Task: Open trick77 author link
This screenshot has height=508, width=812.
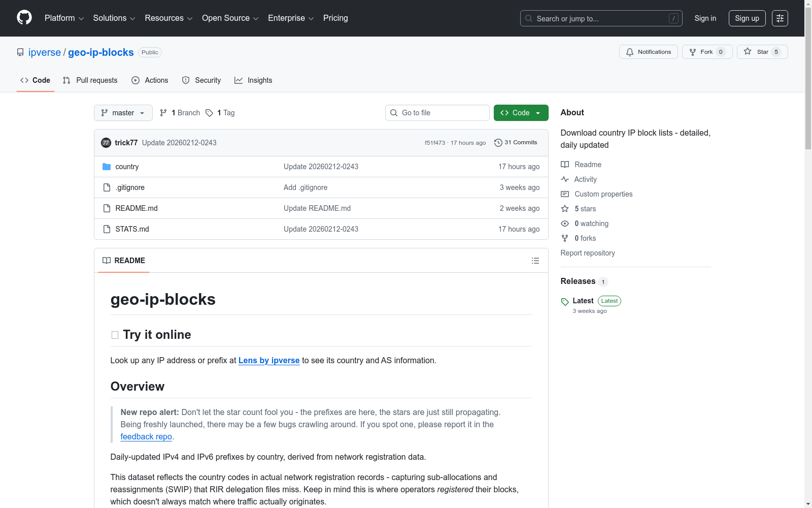Action: click(x=126, y=143)
